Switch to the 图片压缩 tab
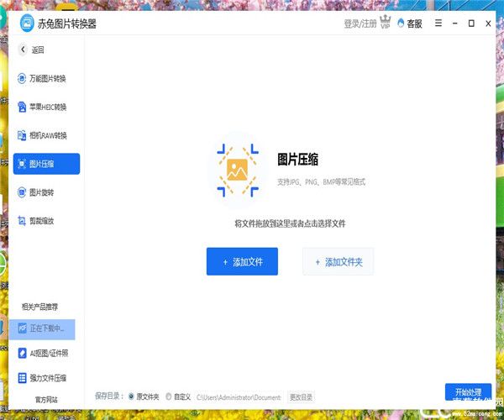 (x=46, y=164)
